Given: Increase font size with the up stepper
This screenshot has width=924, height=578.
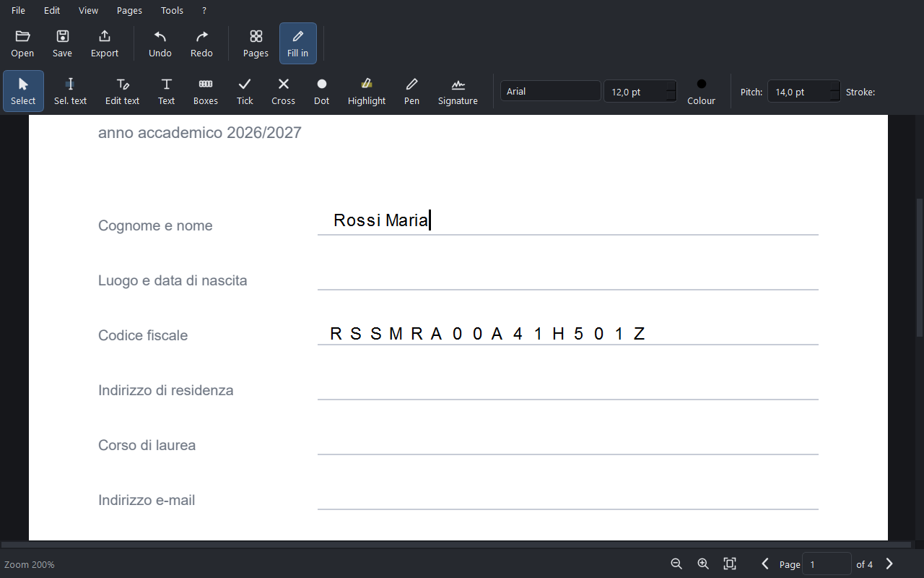Looking at the screenshot, I should point(671,86).
